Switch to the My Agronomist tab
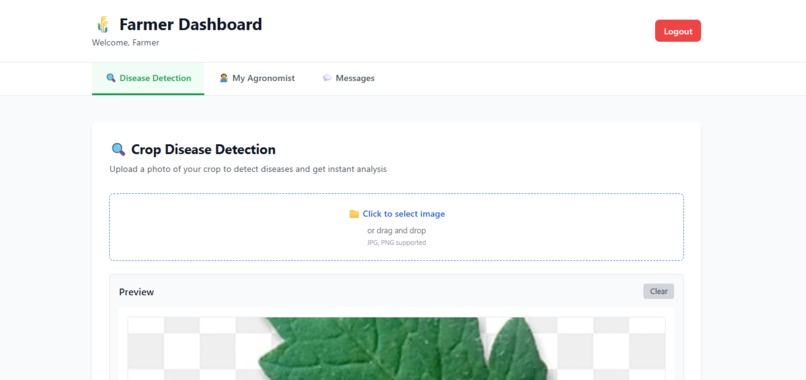This screenshot has height=380, width=806. click(x=257, y=79)
